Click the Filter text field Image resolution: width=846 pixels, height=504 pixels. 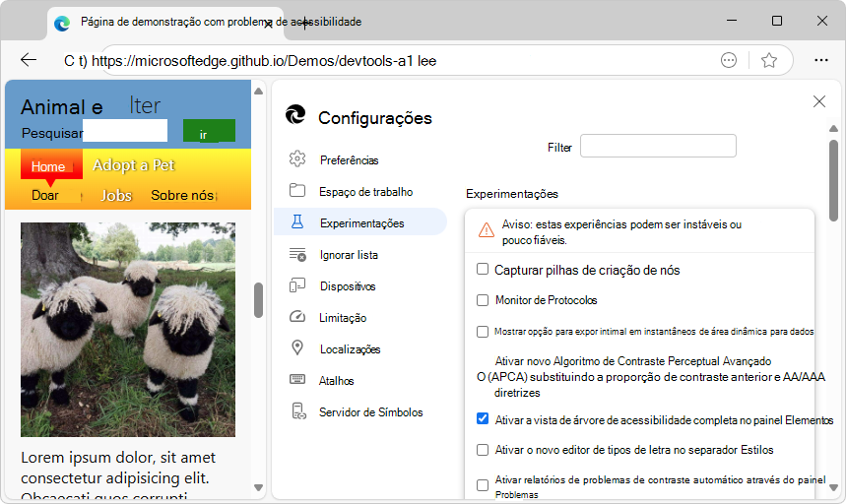click(x=658, y=146)
